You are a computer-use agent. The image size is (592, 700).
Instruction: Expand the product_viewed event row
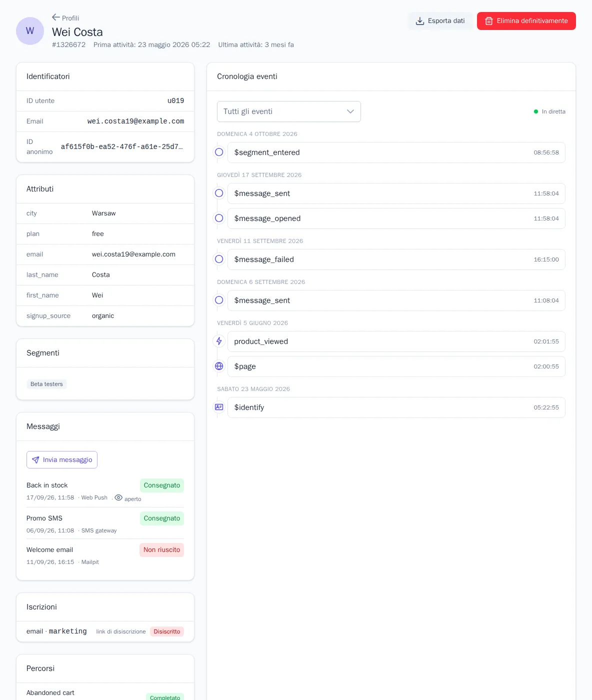(x=396, y=341)
